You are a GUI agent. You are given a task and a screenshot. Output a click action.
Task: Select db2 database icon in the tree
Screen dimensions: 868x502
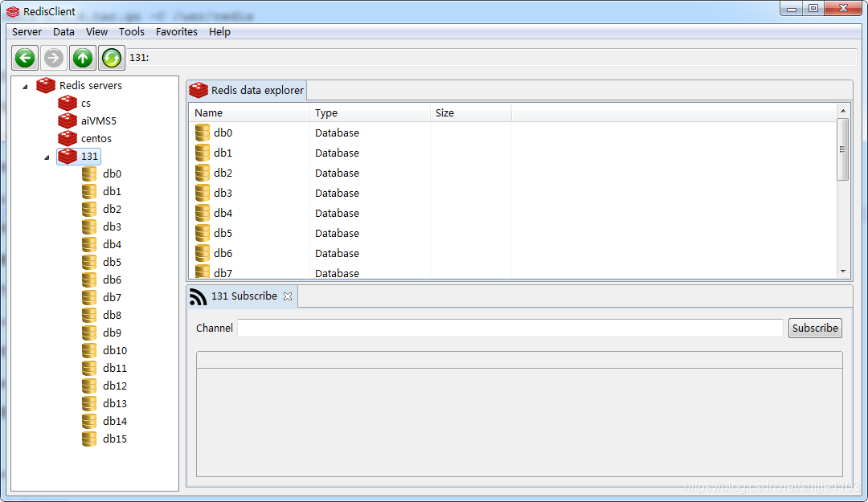pos(89,209)
